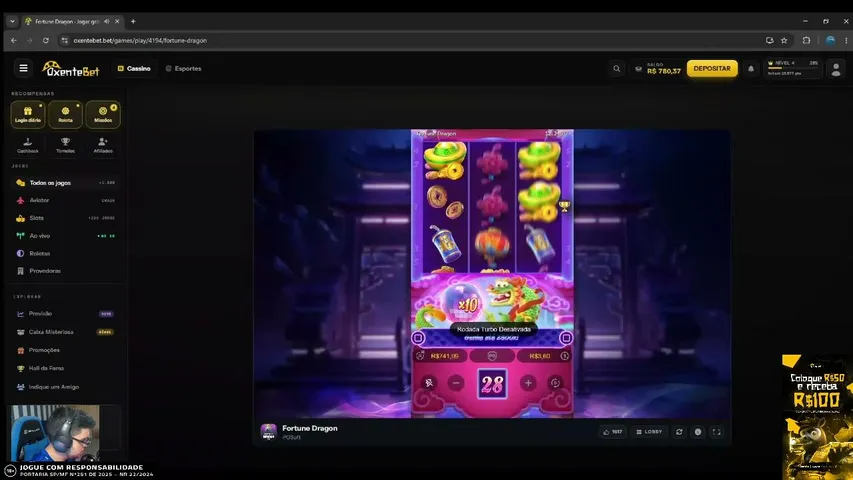Open the Missões reward
The height and width of the screenshot is (480, 853).
pos(103,114)
